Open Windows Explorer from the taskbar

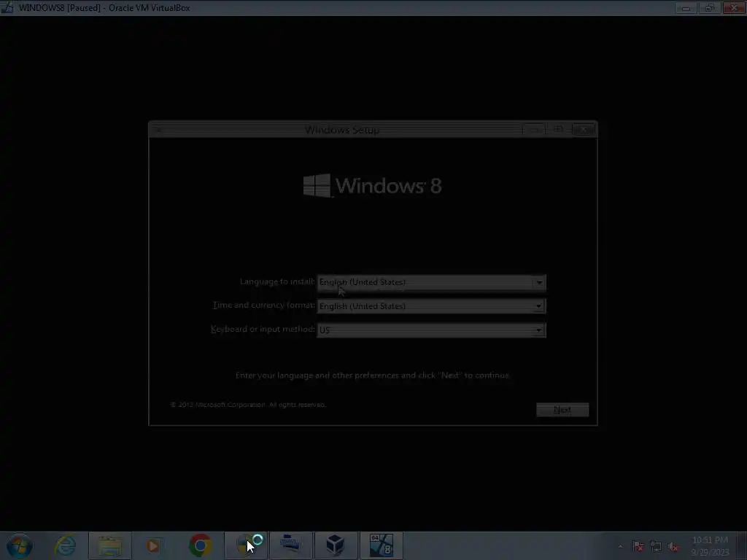110,545
